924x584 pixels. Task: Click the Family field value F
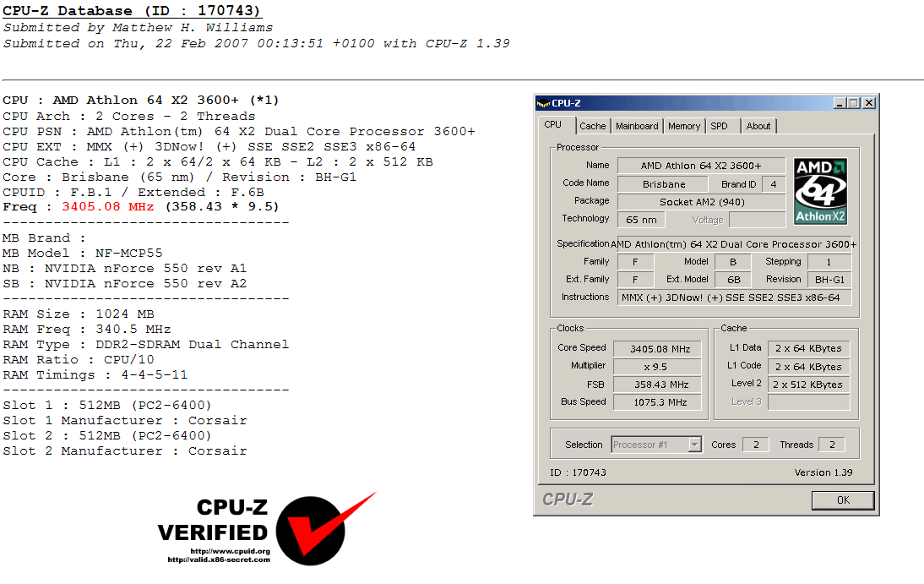click(635, 262)
